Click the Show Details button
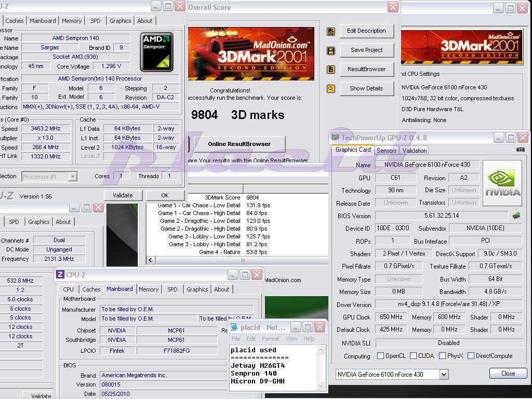This screenshot has height=399, width=532. point(366,88)
